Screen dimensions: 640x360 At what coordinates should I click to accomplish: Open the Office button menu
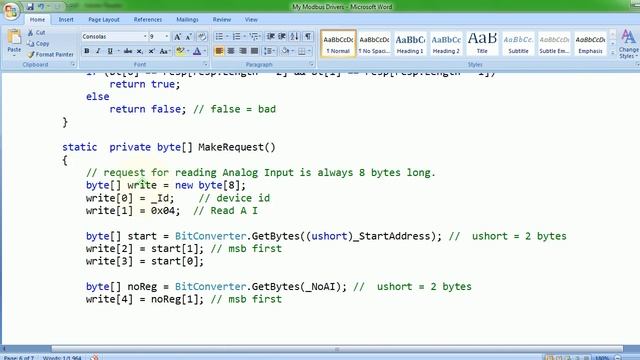tap(11, 10)
